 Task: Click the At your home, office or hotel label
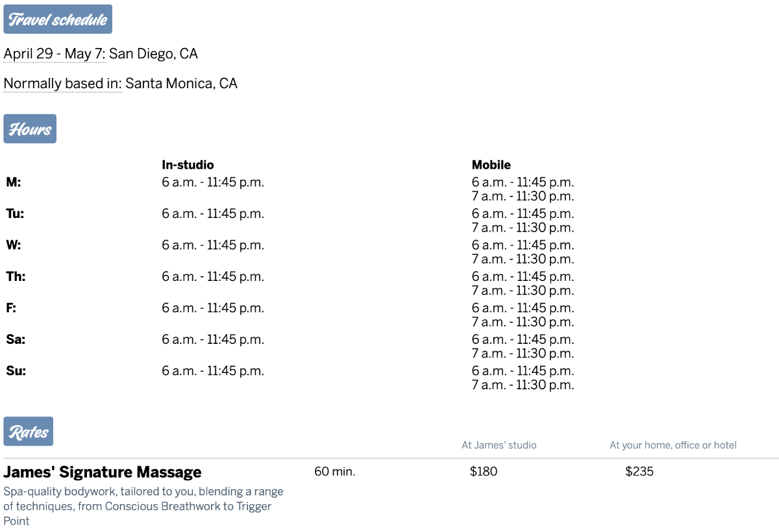pyautogui.click(x=673, y=445)
